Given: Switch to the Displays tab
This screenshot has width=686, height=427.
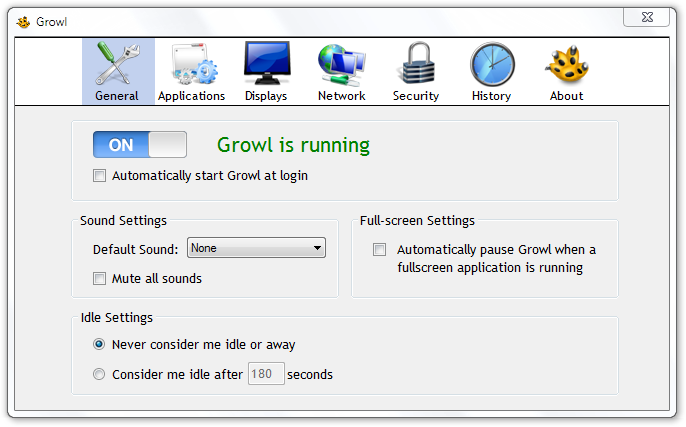Looking at the screenshot, I should coord(266,72).
